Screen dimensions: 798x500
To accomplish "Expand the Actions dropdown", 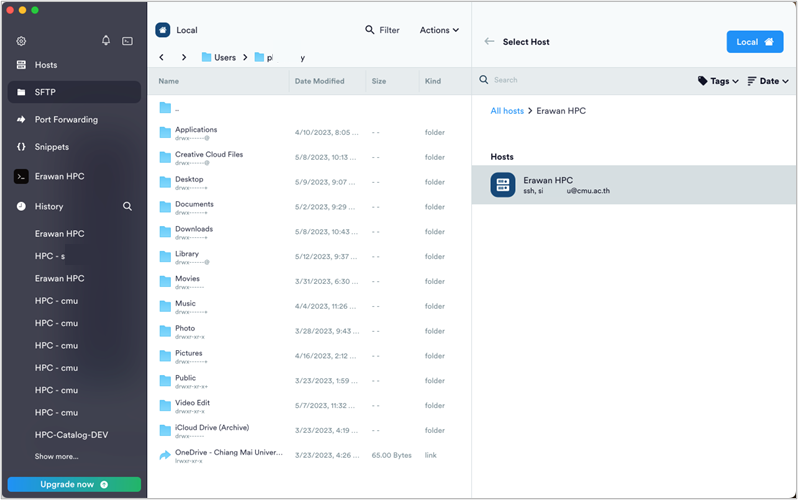I will point(439,30).
